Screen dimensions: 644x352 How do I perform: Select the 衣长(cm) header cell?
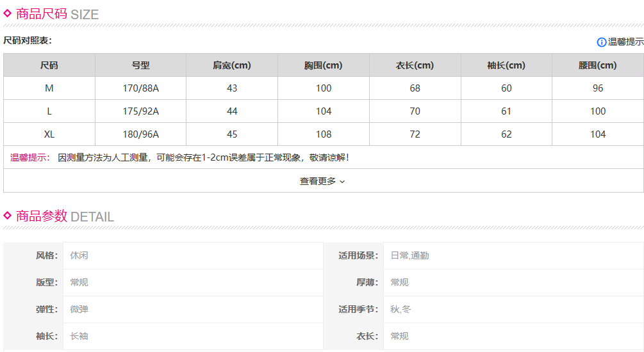click(x=415, y=65)
